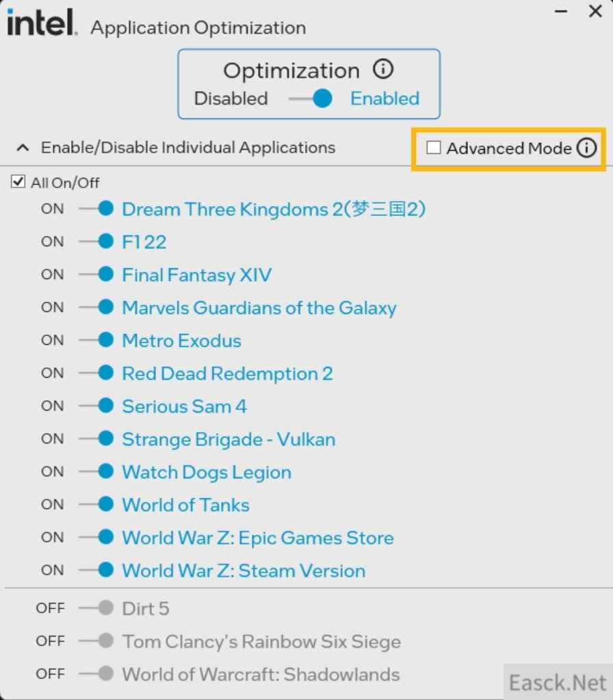This screenshot has width=613, height=700.
Task: Toggle off Red Dead Redemption 2 switch
Action: [96, 373]
